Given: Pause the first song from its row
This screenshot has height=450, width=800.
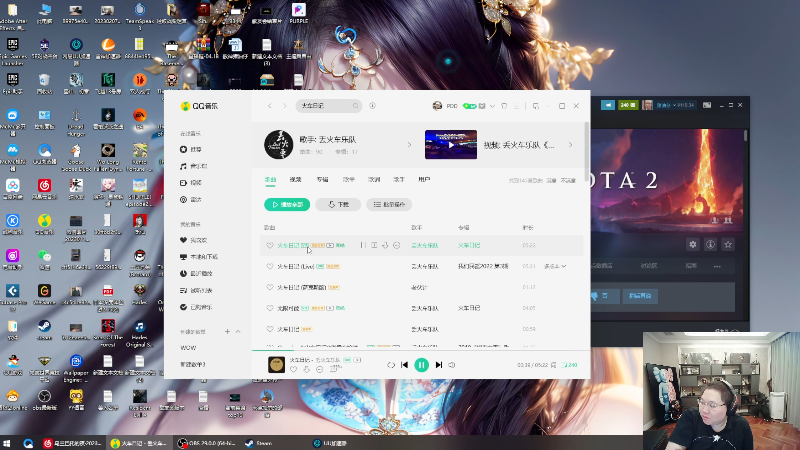Looking at the screenshot, I should 363,245.
